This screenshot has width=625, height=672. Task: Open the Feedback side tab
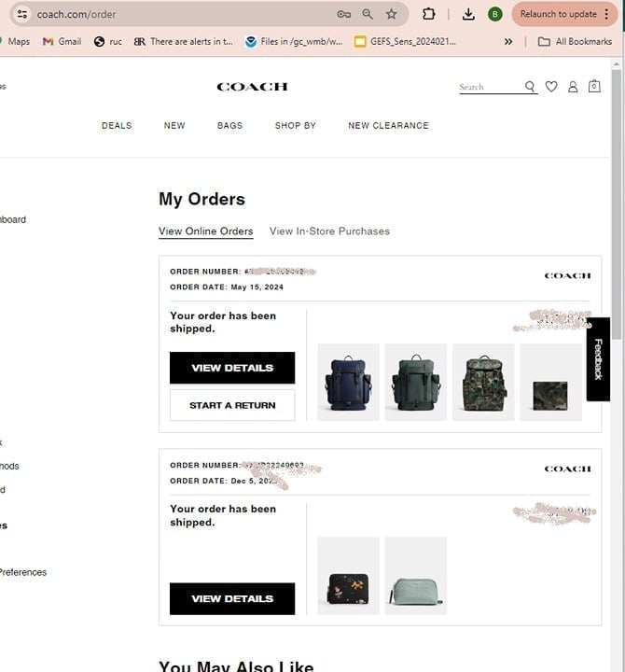[x=598, y=359]
